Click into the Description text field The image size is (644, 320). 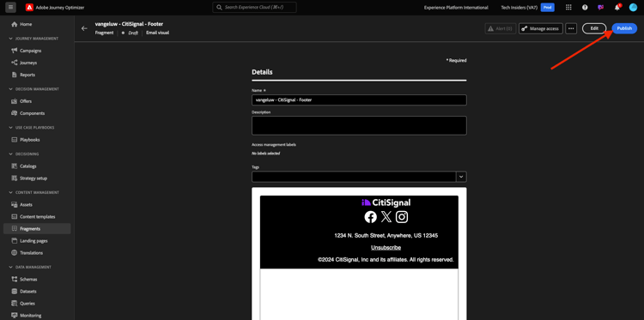(x=359, y=125)
